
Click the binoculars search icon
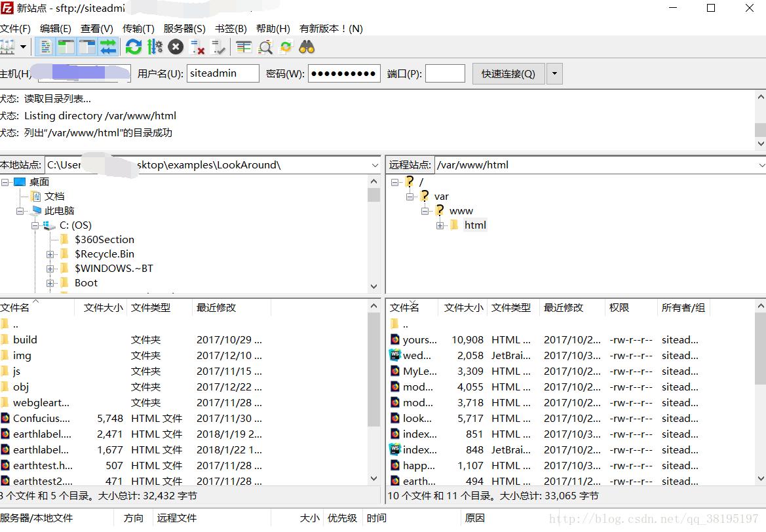click(307, 47)
